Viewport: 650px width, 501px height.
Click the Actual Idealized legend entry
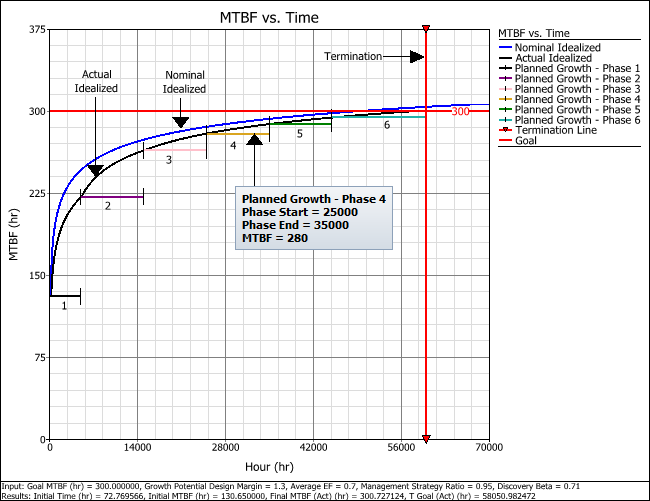557,58
